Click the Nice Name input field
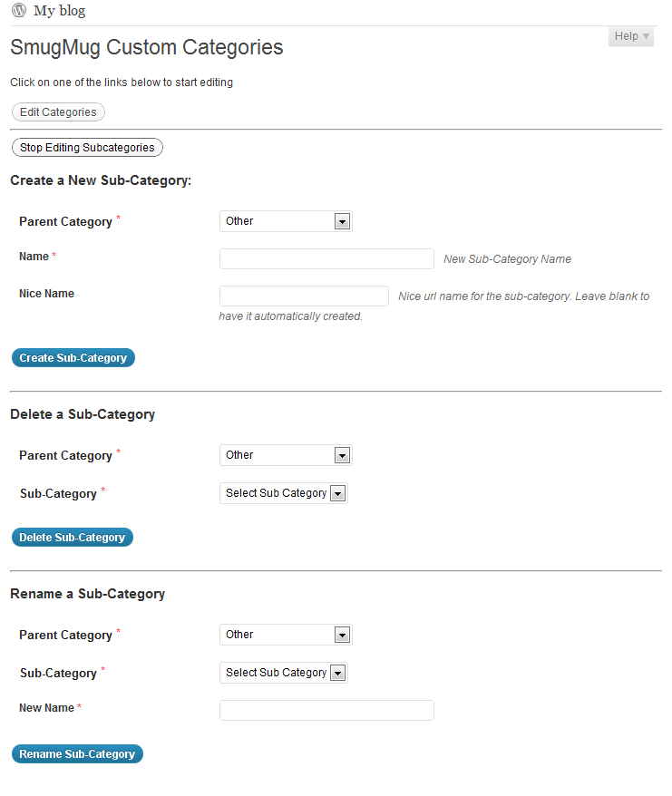This screenshot has width=672, height=796. tap(304, 296)
